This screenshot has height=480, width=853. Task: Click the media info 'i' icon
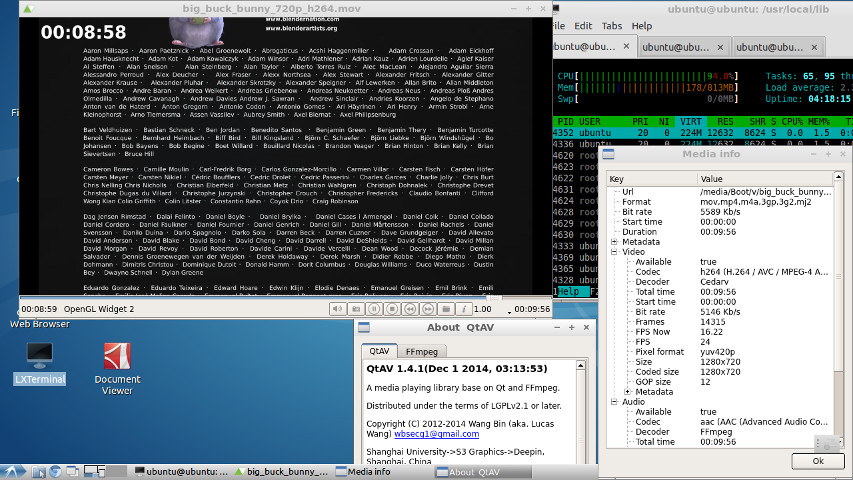point(464,309)
